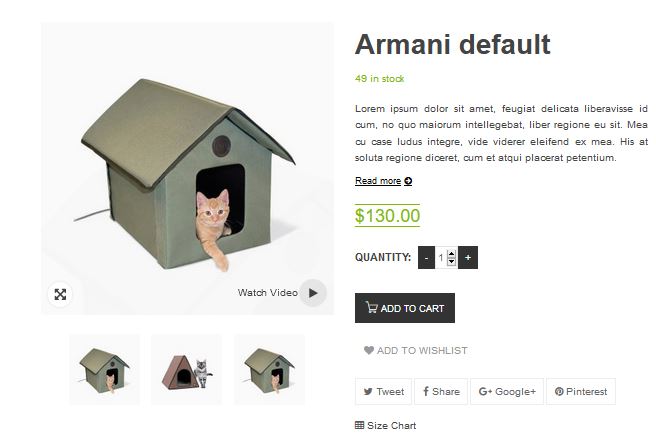Click the Facebook Share icon
Viewport: 656px width, 440px height.
[x=426, y=391]
